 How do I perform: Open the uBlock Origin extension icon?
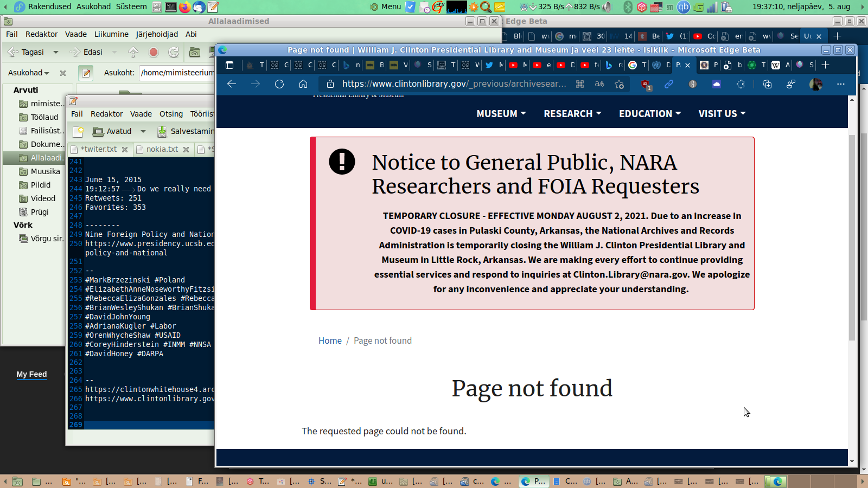coord(646,85)
